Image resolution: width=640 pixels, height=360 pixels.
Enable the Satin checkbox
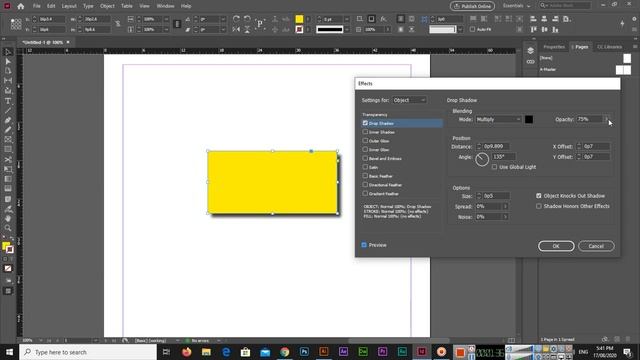[x=365, y=167]
